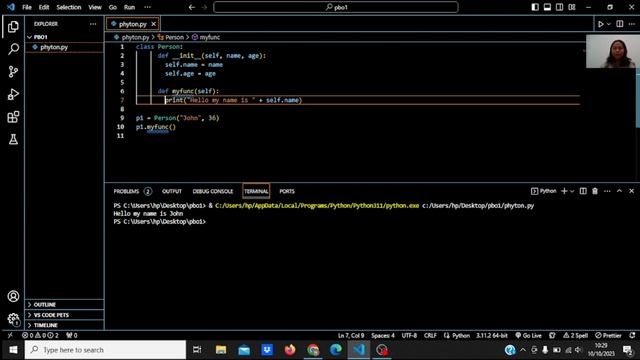Open the Accounts menu icon

pos(13,296)
